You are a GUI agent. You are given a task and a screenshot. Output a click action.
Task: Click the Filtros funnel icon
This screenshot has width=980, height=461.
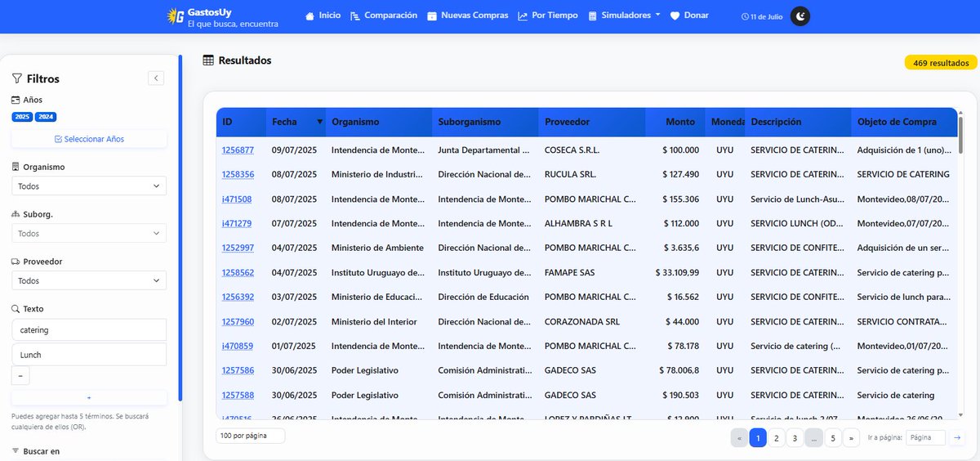[x=16, y=78]
